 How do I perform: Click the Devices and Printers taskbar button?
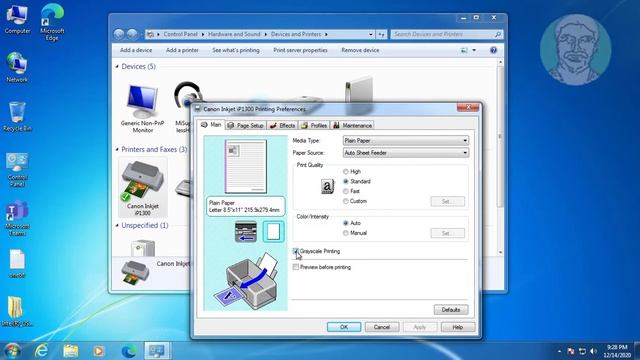pos(157,351)
